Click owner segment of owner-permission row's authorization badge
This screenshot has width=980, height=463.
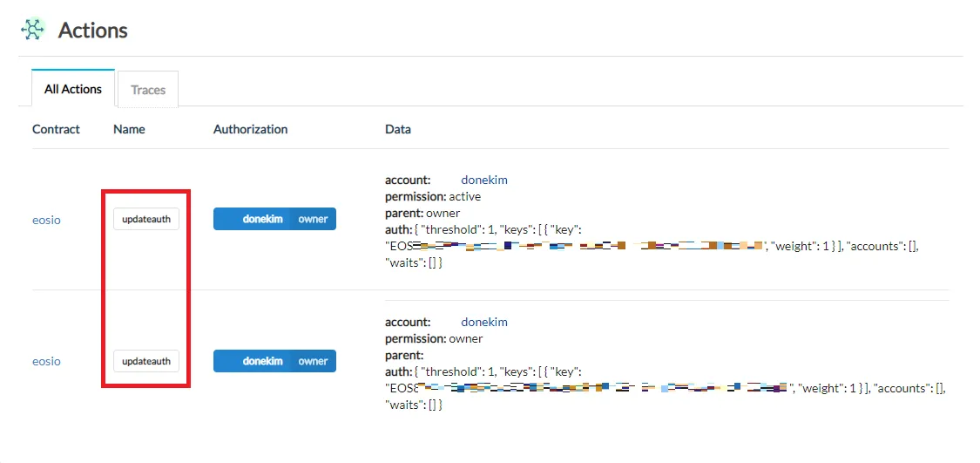(x=313, y=361)
